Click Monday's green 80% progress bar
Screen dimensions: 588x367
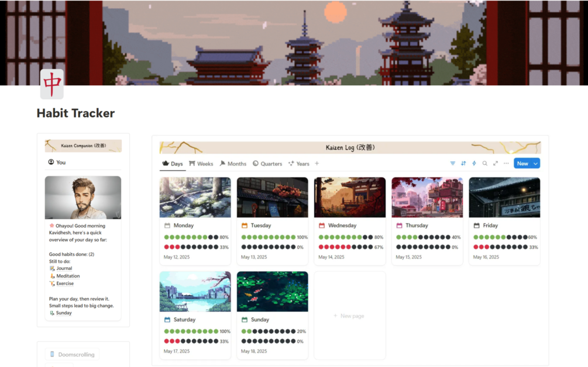[191, 237]
